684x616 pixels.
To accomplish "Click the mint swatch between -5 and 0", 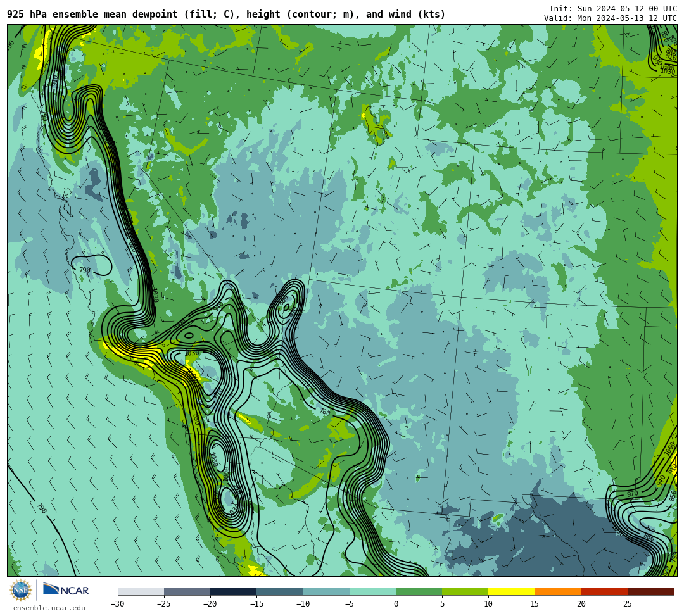I will click(x=372, y=591).
